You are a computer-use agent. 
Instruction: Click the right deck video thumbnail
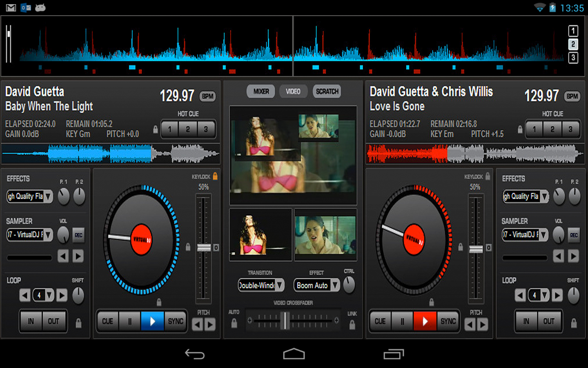click(325, 235)
